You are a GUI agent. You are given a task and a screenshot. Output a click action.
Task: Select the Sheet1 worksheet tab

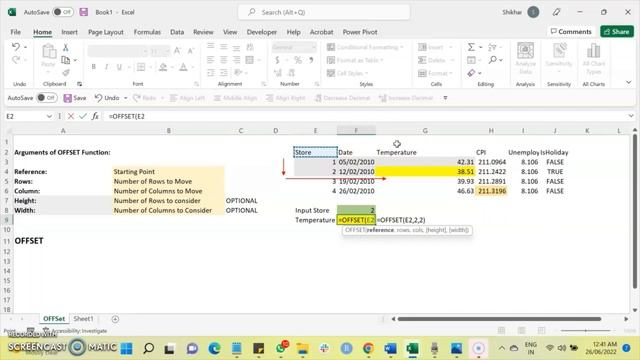83,319
